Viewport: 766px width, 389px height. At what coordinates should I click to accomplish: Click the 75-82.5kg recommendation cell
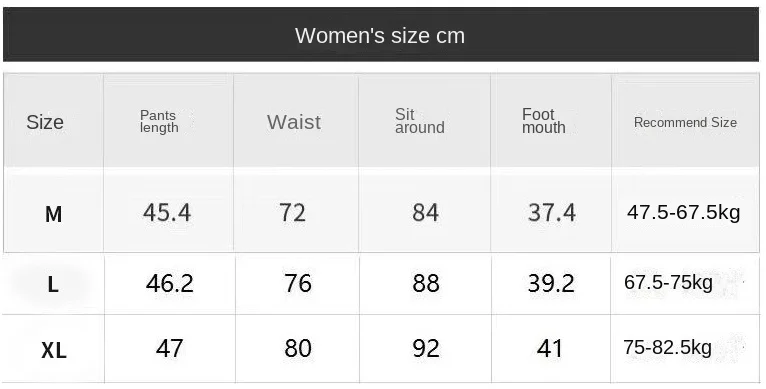[667, 347]
